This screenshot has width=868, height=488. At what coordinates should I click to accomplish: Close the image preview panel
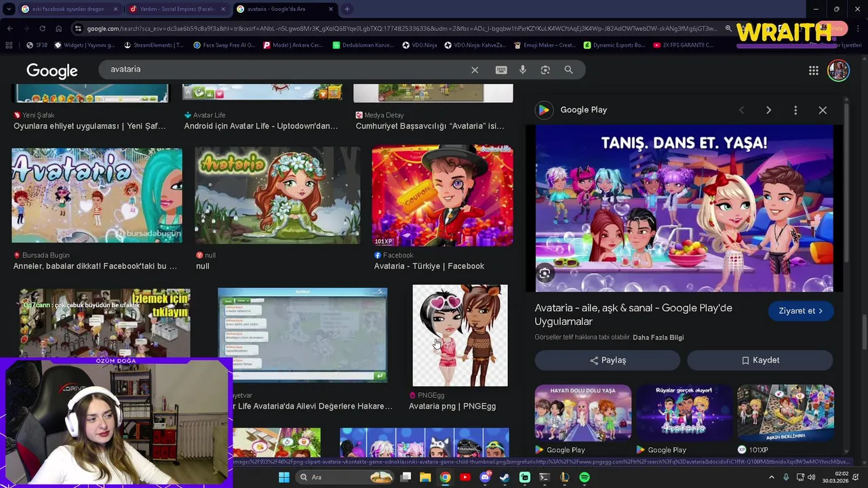(x=823, y=110)
